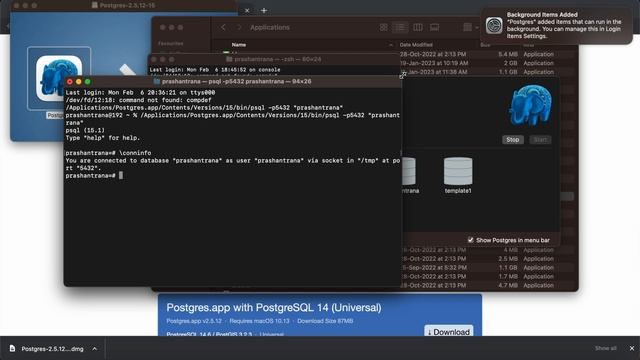This screenshot has width=640, height=360.
Task: Switch Finder to icon grid view
Action: pos(383,27)
